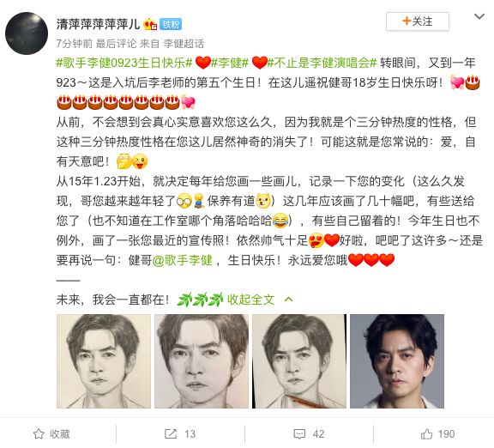Open the color portrait photo thumbnail
Screen dimensions: 494x448
tap(397, 361)
